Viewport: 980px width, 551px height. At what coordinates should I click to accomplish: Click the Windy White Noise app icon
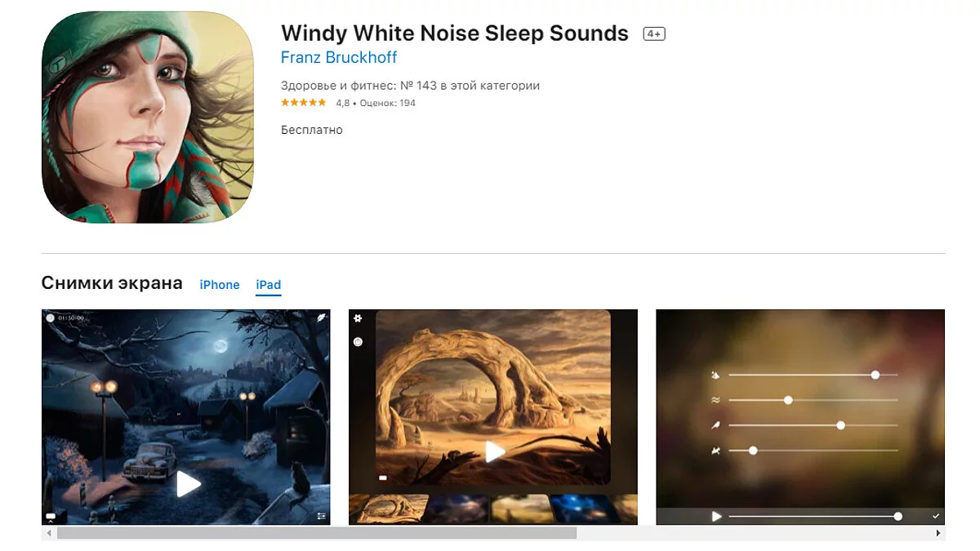point(148,118)
